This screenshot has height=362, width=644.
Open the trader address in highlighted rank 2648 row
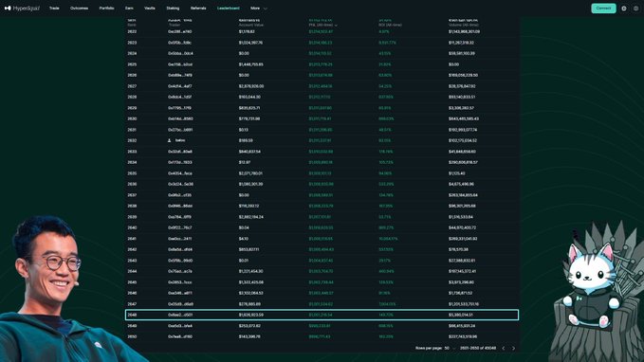coord(180,315)
